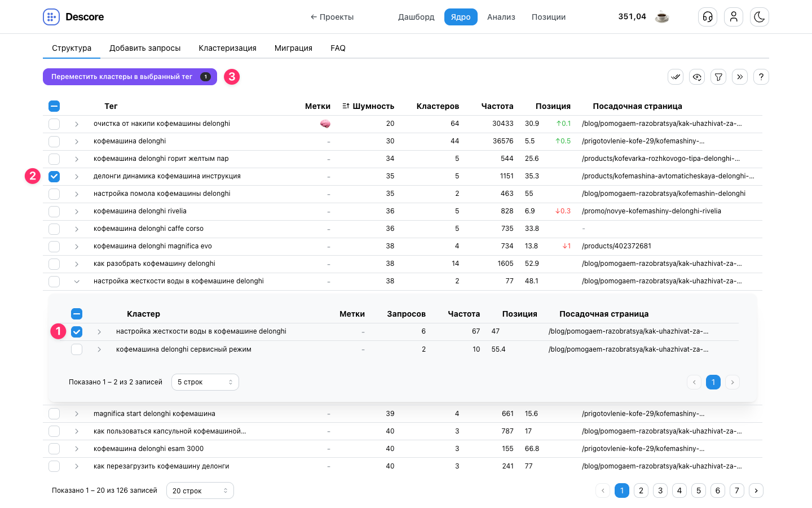This screenshot has height=508, width=812.
Task: Click the double-chevron toolbar icon
Action: coord(740,77)
